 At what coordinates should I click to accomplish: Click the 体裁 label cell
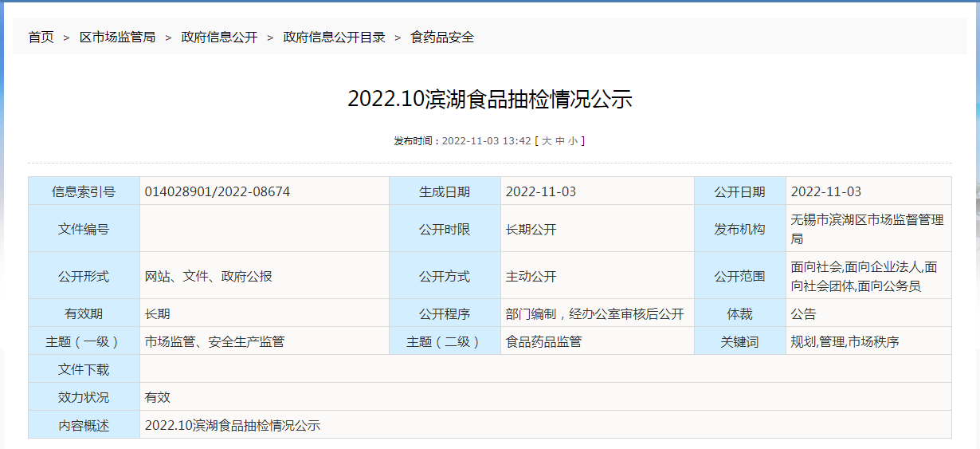740,313
